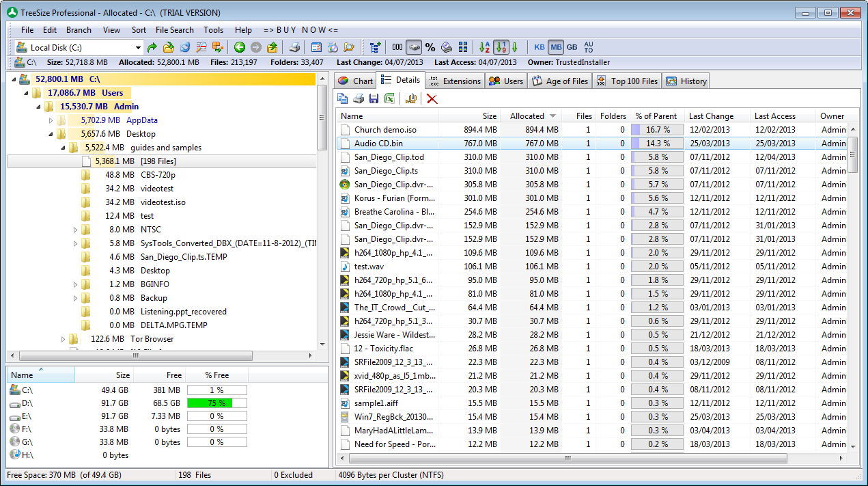Viewport: 868px width, 486px height.
Task: Sort files alphabetically with A-Z icon
Action: [483, 46]
